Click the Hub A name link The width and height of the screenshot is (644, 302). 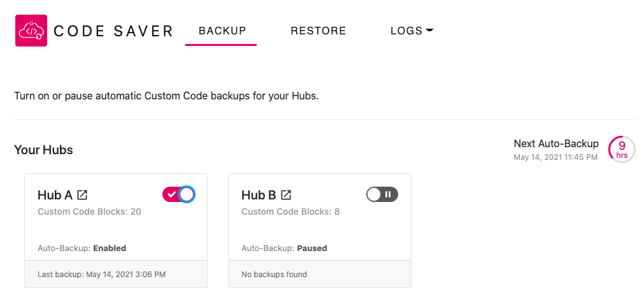click(x=55, y=195)
